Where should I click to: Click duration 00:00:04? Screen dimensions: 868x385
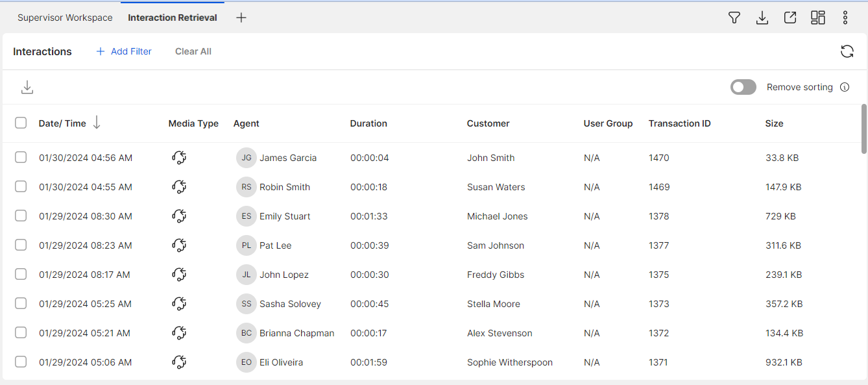click(370, 158)
